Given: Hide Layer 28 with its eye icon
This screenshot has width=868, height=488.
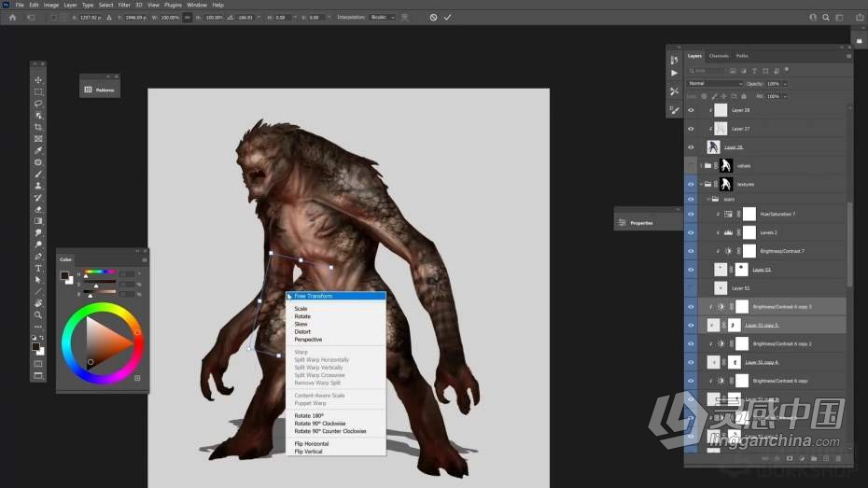Looking at the screenshot, I should [691, 110].
